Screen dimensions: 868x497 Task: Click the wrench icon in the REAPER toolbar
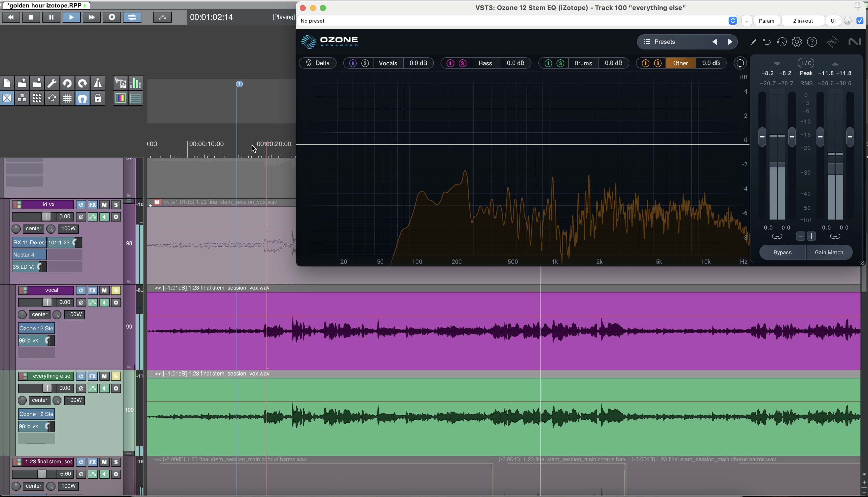[x=52, y=83]
